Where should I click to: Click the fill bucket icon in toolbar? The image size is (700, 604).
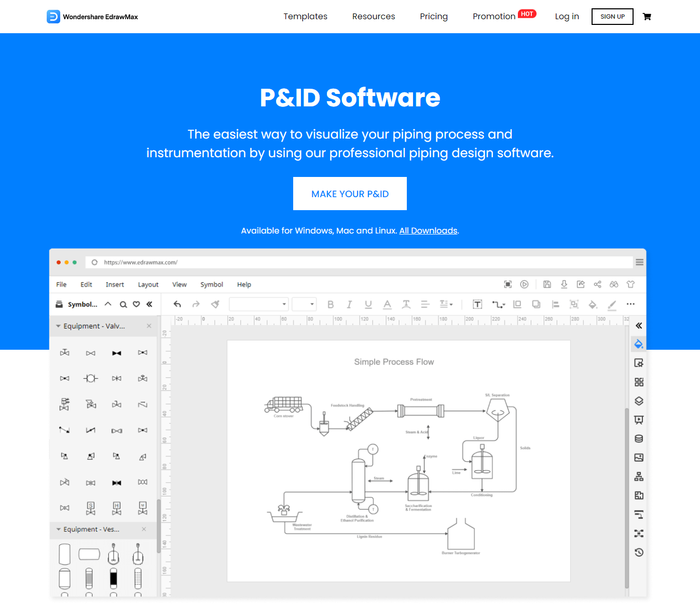click(x=593, y=305)
